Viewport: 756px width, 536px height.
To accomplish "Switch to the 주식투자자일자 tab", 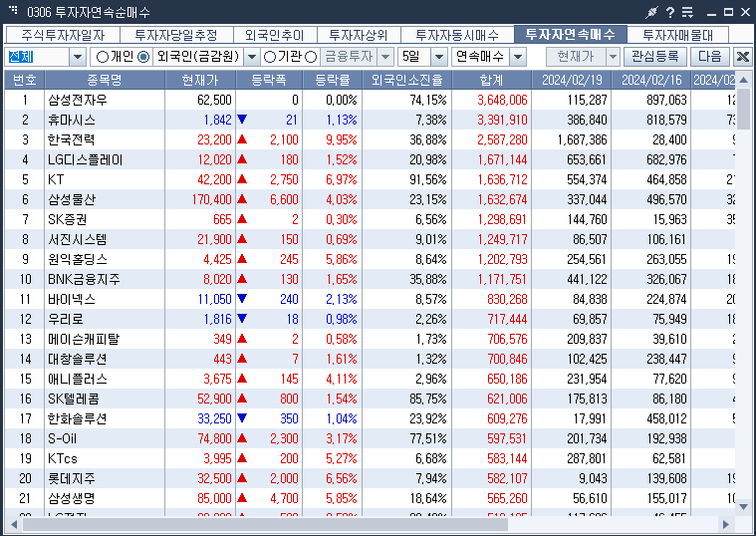I will pyautogui.click(x=63, y=35).
